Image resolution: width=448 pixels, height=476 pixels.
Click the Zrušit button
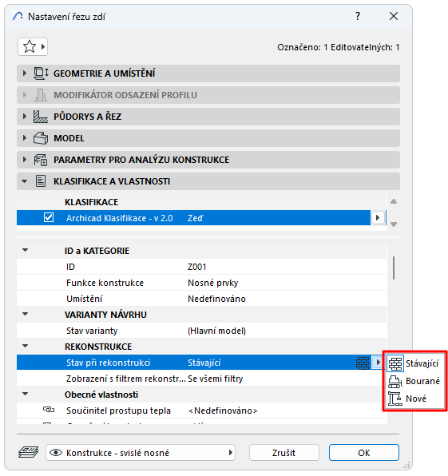click(x=283, y=453)
